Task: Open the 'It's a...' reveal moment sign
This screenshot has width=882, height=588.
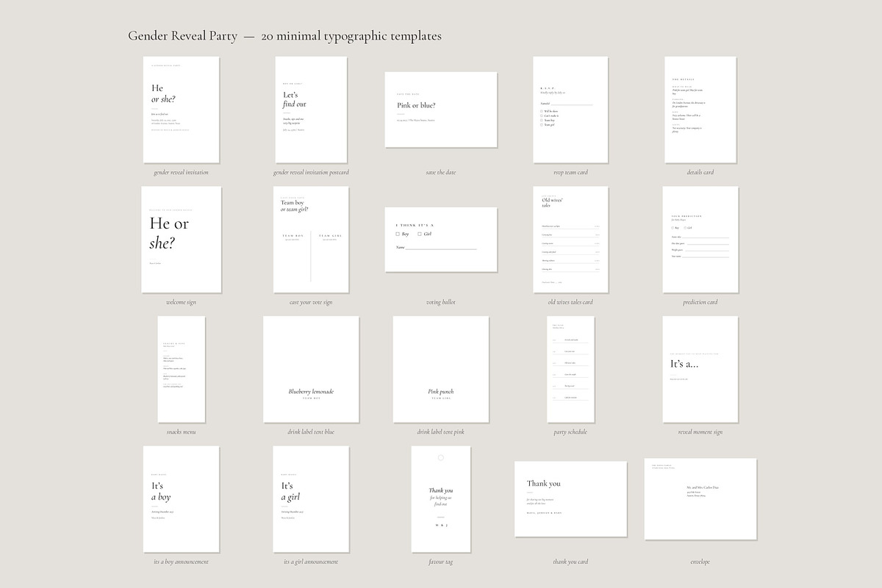Action: click(x=700, y=370)
